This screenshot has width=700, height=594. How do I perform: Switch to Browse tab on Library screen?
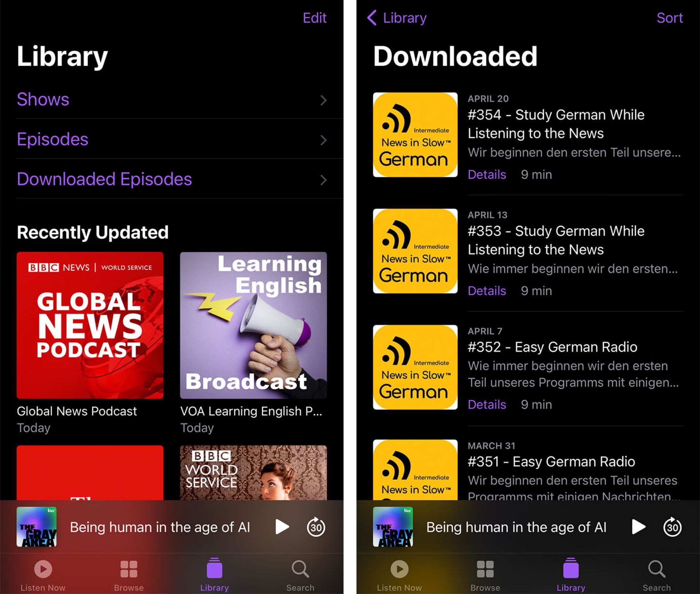click(x=129, y=576)
